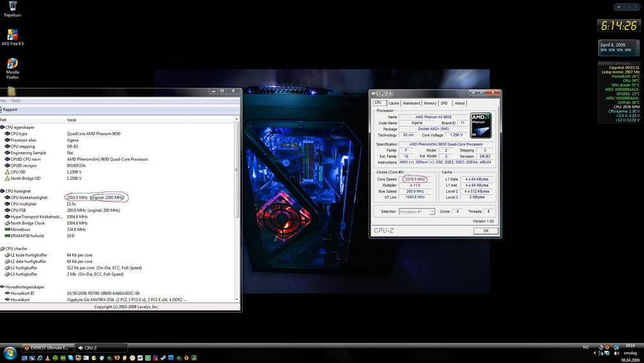Click OK in the CPU-Z window
Screen dimensions: 644x363
coord(486,231)
